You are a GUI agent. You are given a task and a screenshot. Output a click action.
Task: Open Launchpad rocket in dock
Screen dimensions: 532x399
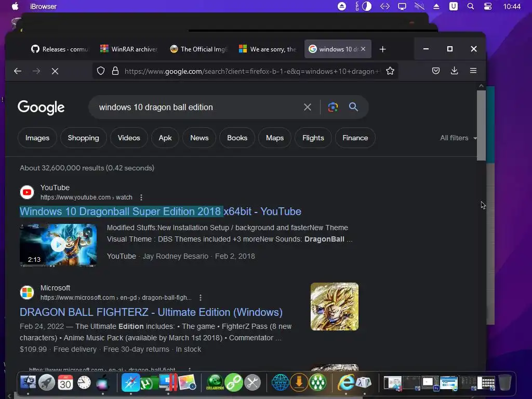[x=46, y=383]
